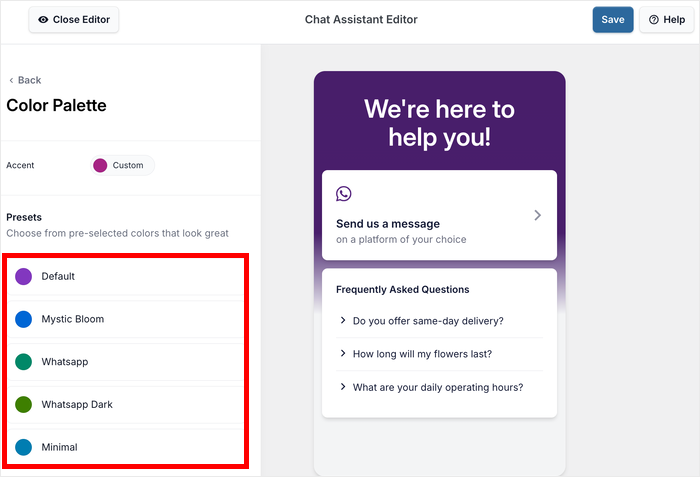Click the back arrow chevron icon

[11, 80]
